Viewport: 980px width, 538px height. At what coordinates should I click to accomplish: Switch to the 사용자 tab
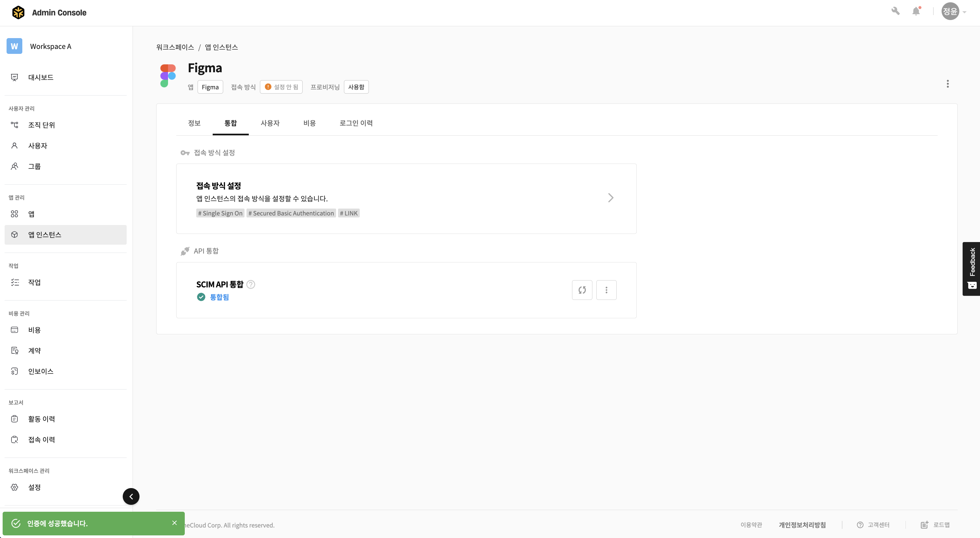click(x=270, y=123)
